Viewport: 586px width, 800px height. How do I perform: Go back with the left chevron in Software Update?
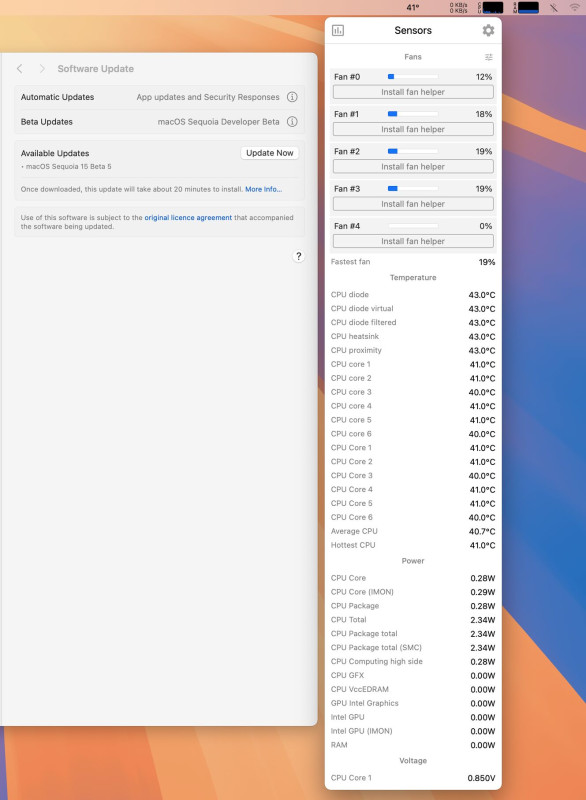(19, 68)
